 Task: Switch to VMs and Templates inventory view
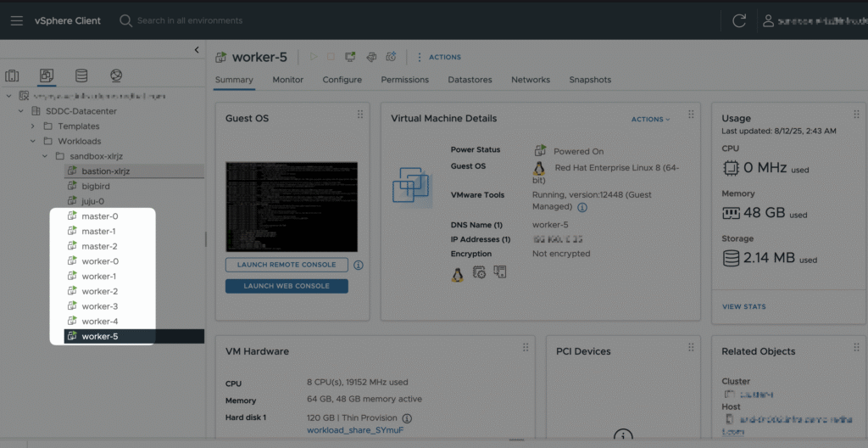click(47, 76)
